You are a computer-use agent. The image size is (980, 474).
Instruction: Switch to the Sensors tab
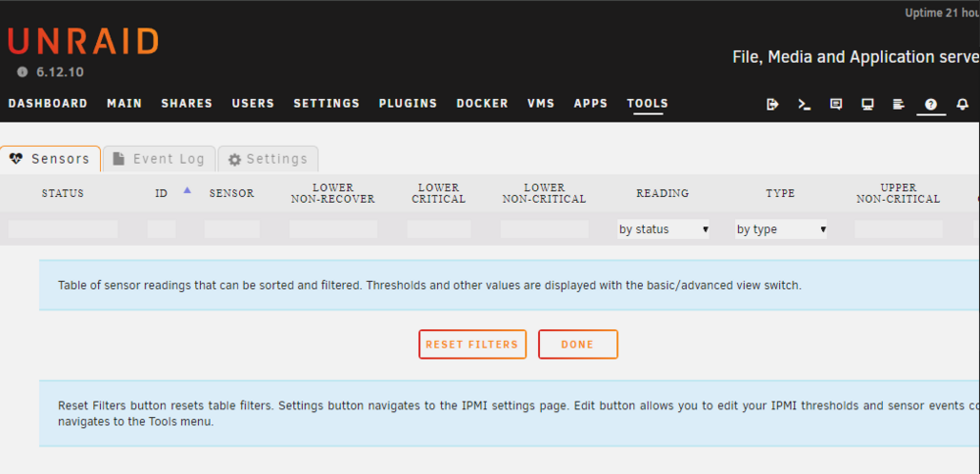50,159
